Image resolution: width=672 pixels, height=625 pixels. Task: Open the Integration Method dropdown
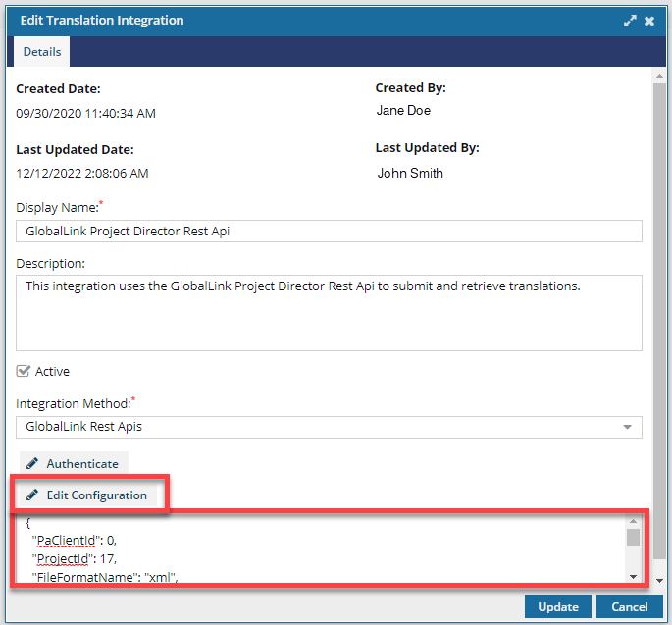pos(329,427)
